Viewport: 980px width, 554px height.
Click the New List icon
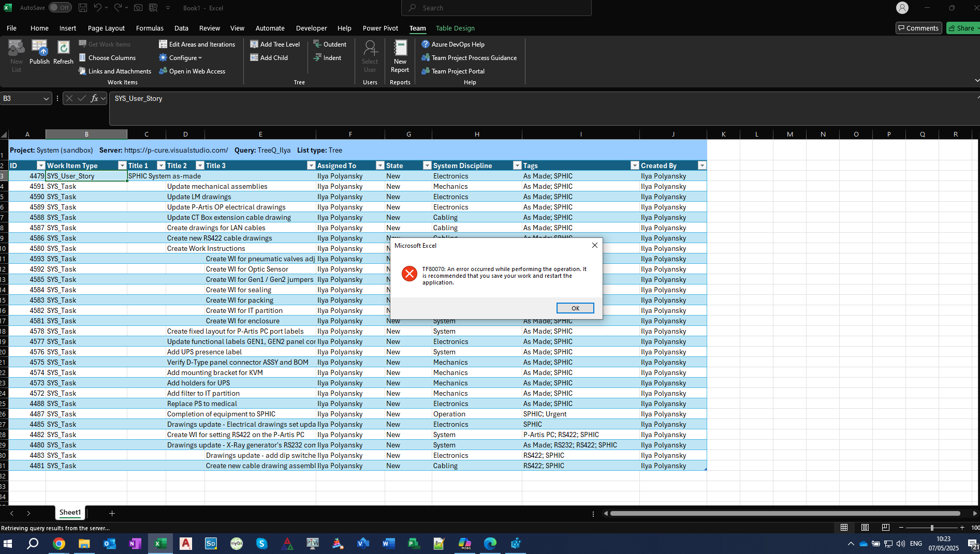coord(17,56)
